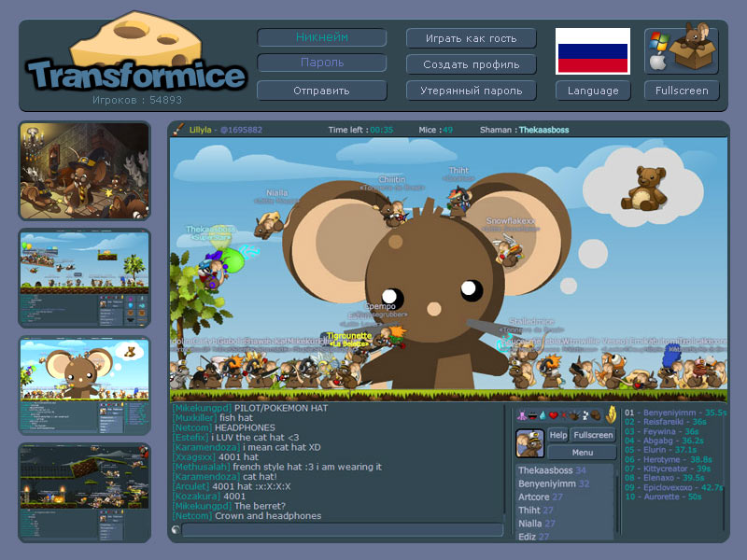Image resolution: width=747 pixels, height=560 pixels.
Task: Click ranking entry 04 Abgabg
Action: tap(664, 441)
